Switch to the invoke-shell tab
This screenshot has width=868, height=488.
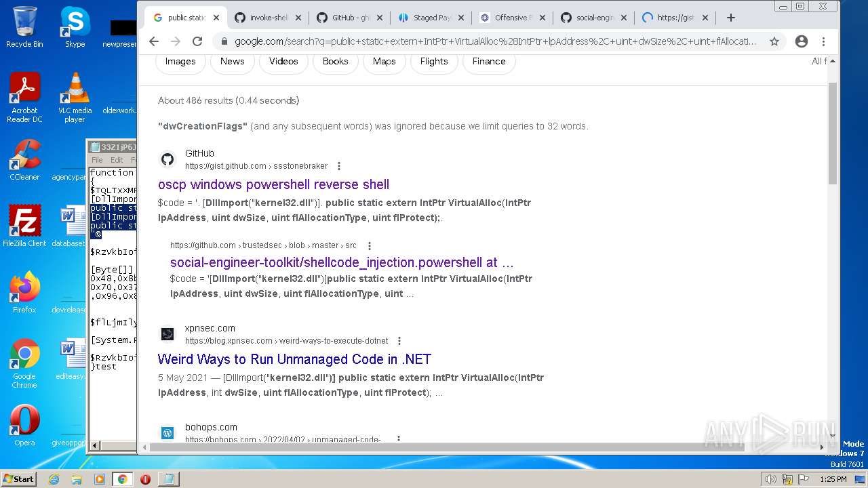pos(268,18)
